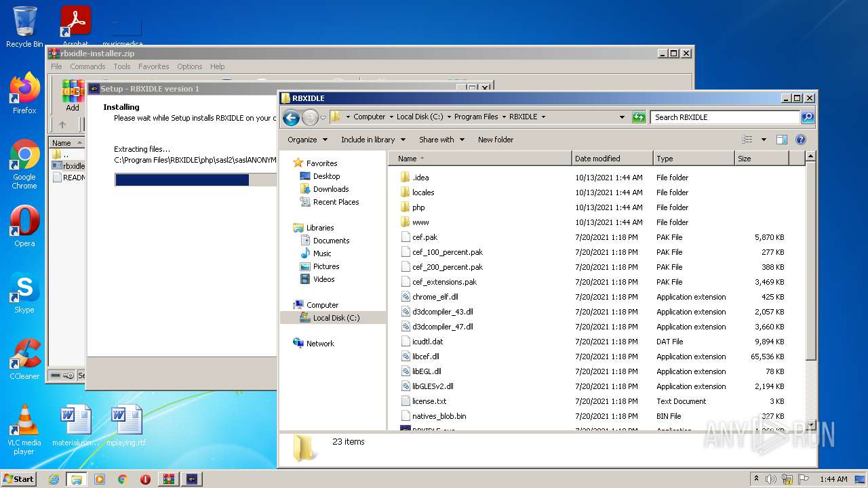Screen dimensions: 868x488
Task: Open Internet Explorer from the taskbar
Action: coord(54,479)
